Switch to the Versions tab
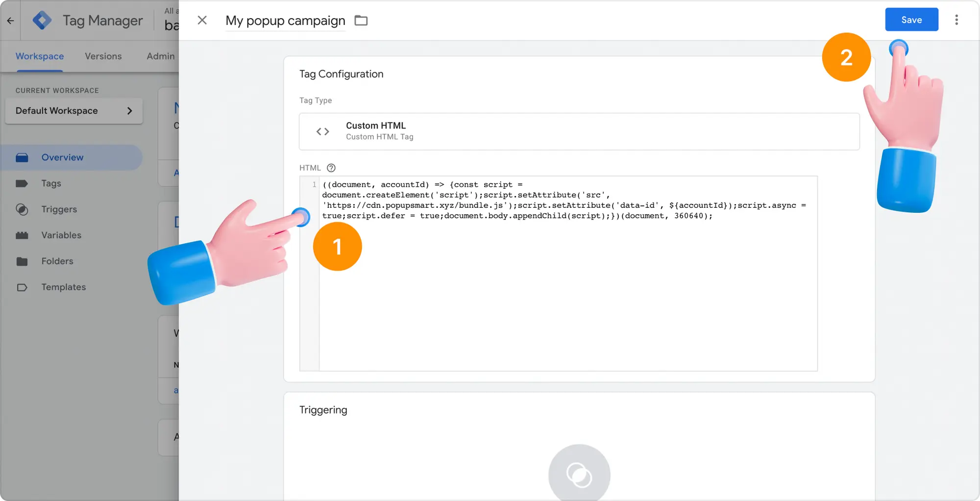980x501 pixels. point(103,56)
